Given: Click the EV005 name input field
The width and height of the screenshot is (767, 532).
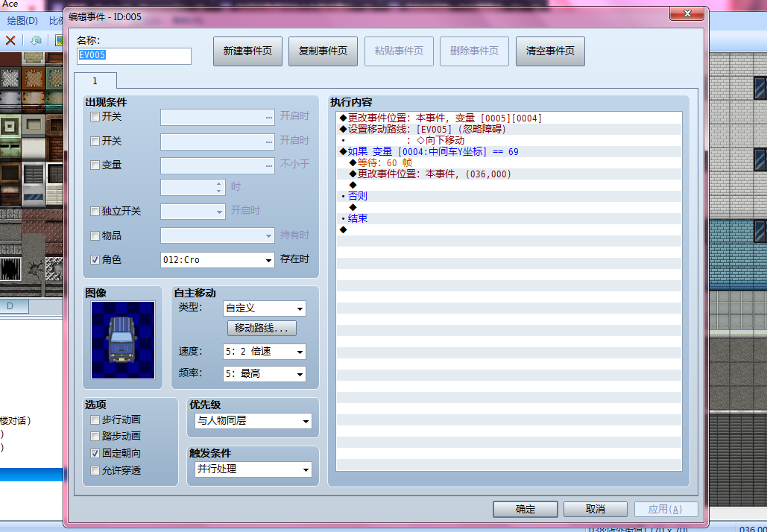Looking at the screenshot, I should pos(134,56).
